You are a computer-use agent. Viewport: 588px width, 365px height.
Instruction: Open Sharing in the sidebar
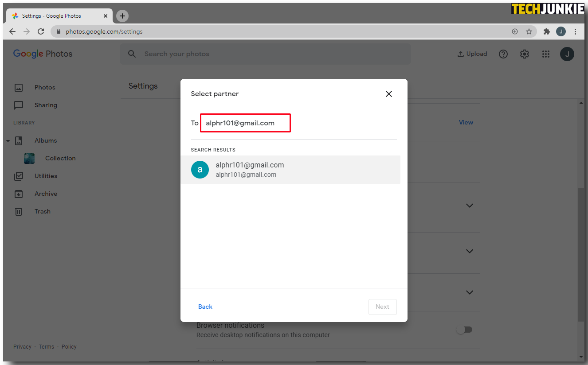[x=46, y=105]
